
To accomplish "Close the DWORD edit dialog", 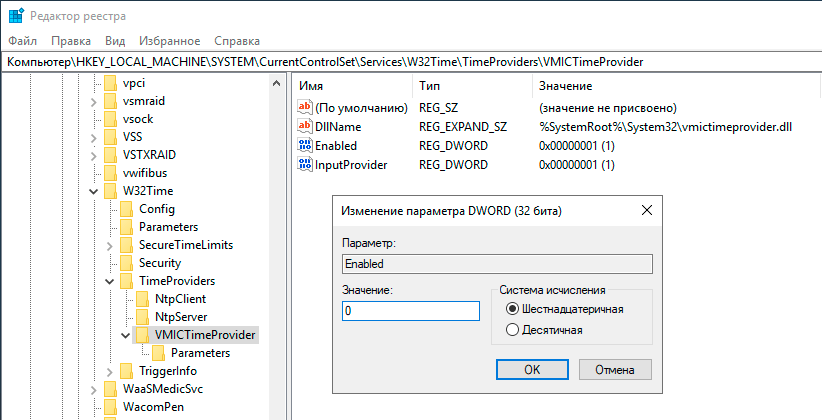I will point(640,211).
